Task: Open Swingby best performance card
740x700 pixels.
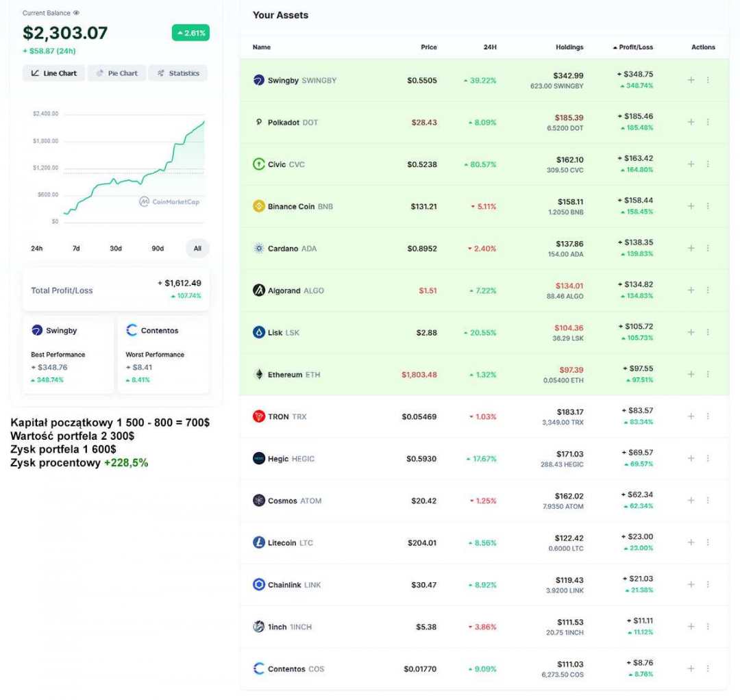Action: click(x=68, y=354)
